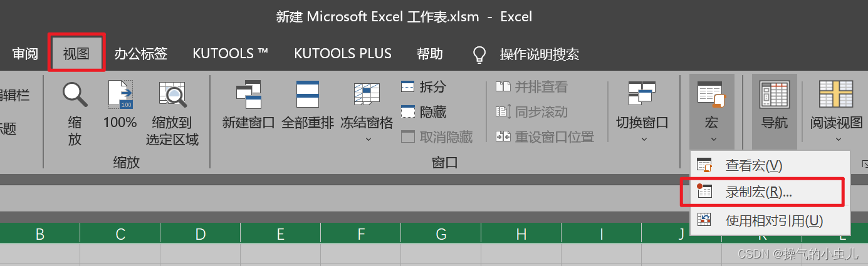The width and height of the screenshot is (868, 266).
Task: Reset window position (重设窗口位置)
Action: 545,137
